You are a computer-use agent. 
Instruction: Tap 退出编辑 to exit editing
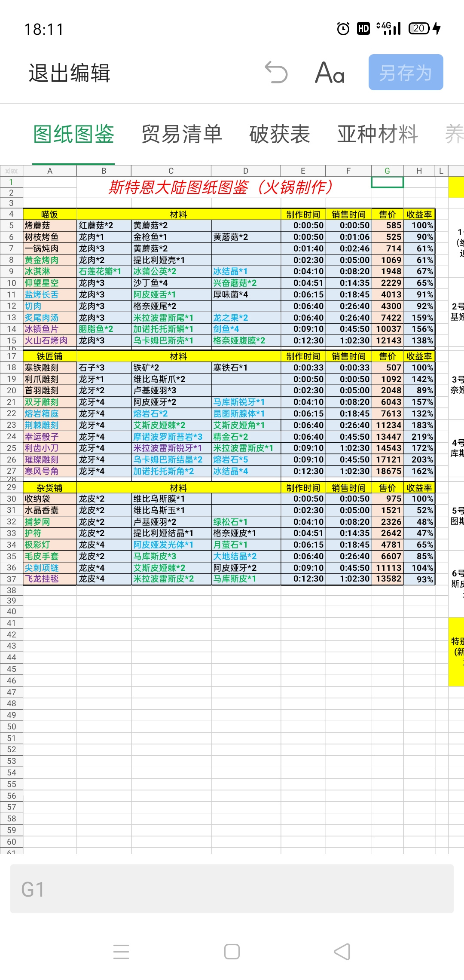[70, 73]
